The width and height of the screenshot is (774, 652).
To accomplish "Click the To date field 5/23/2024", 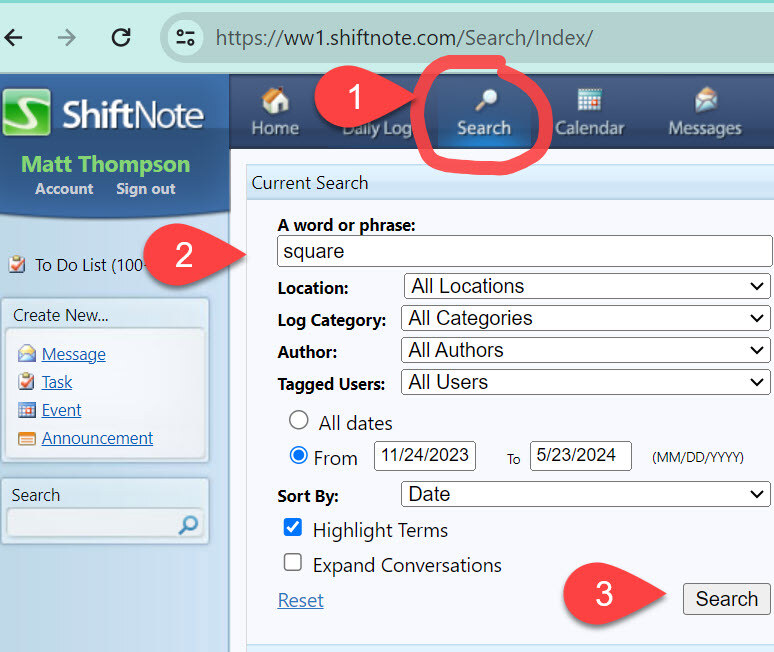I will point(581,456).
